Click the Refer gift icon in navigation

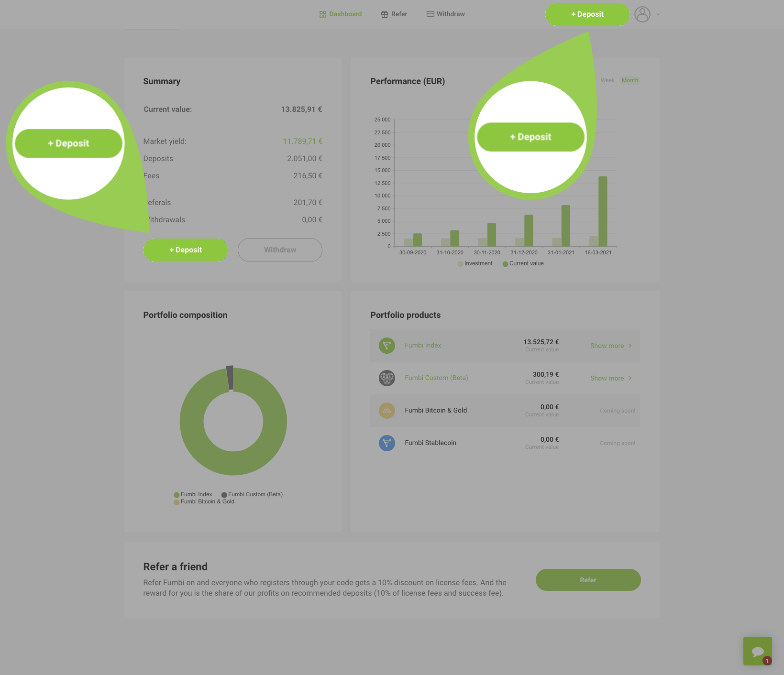click(384, 14)
